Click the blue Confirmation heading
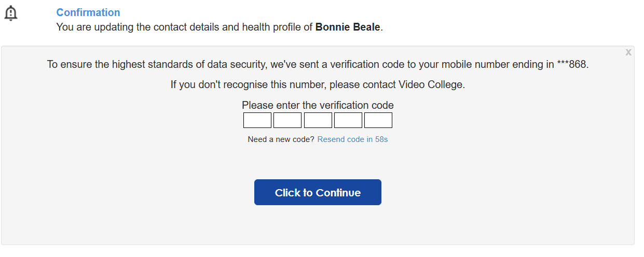This screenshot has width=644, height=257. [x=88, y=12]
